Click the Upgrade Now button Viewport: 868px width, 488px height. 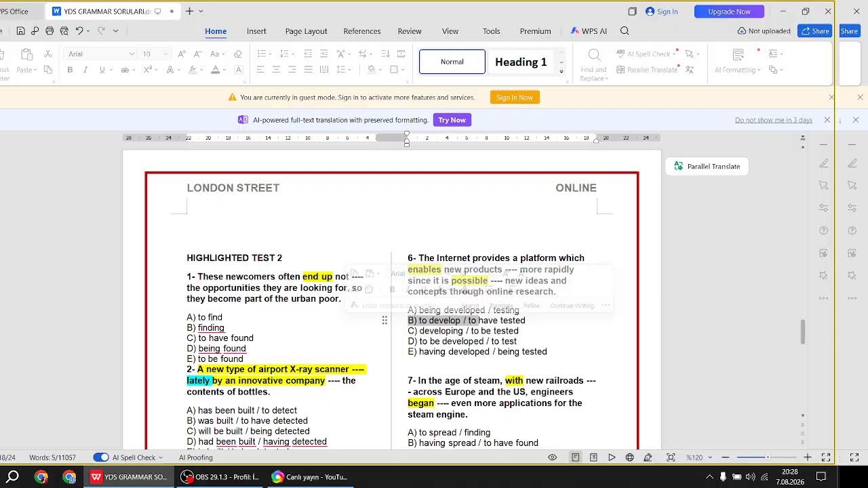tap(729, 12)
